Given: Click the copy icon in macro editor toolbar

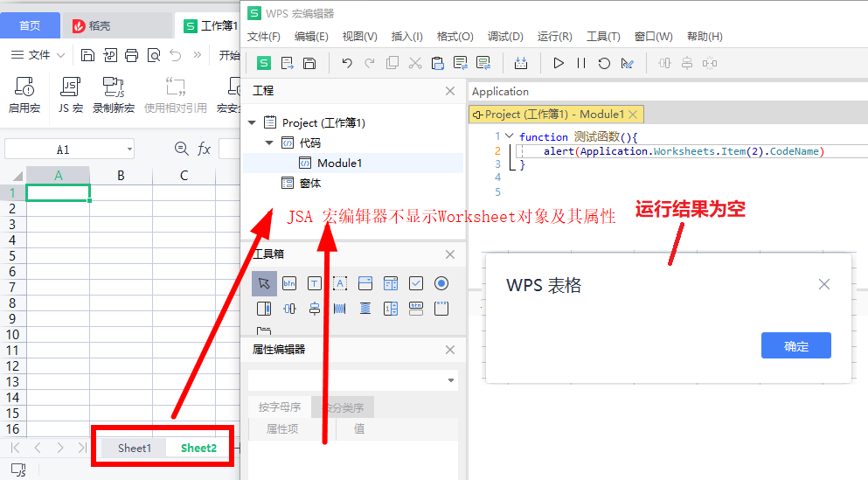Looking at the screenshot, I should (392, 63).
